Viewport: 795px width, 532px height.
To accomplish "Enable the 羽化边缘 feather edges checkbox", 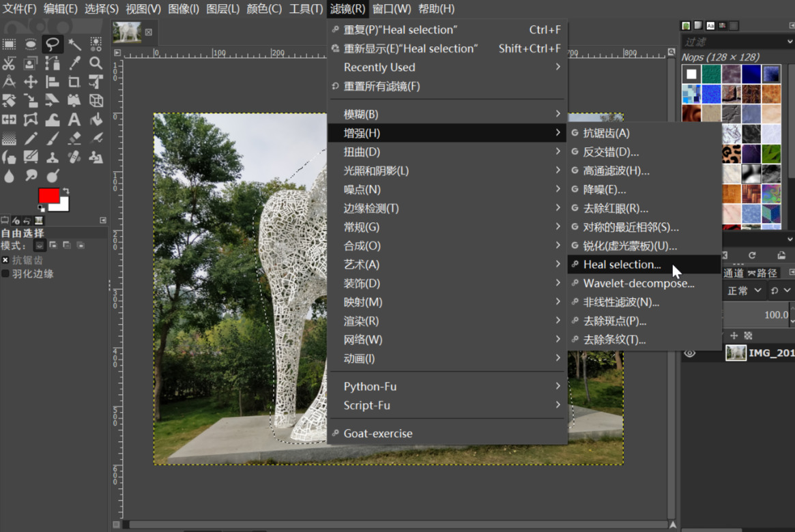I will [5, 274].
